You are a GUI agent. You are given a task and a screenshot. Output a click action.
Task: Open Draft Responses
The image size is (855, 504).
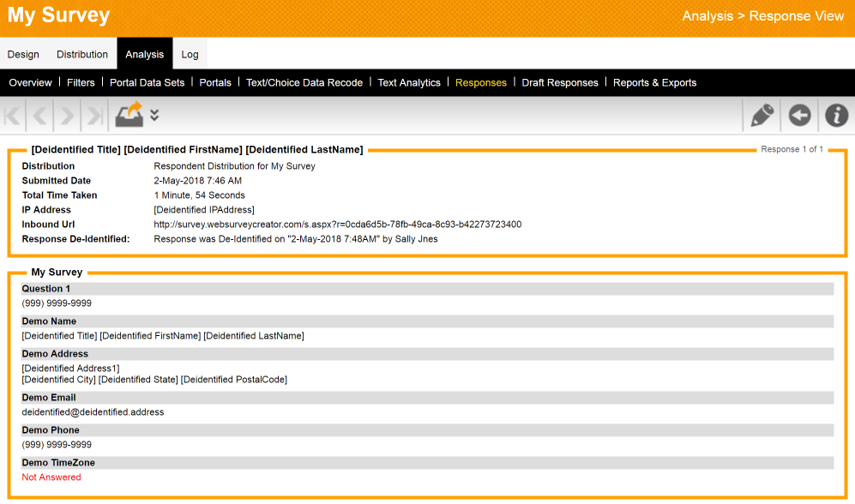(x=560, y=82)
